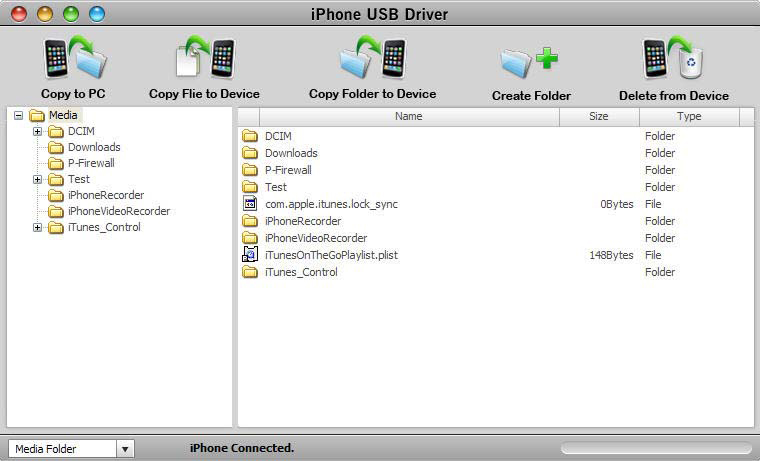Select Downloads folder in the tree
The height and width of the screenshot is (461, 760).
(x=94, y=147)
